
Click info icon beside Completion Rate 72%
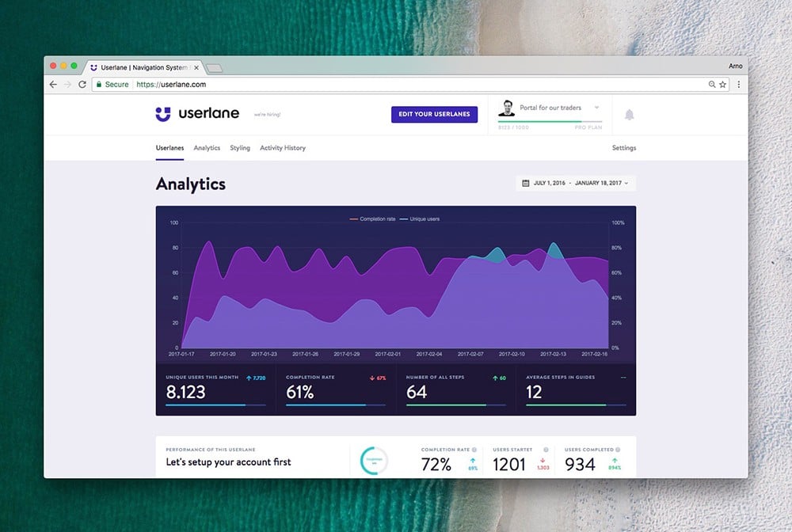point(474,450)
